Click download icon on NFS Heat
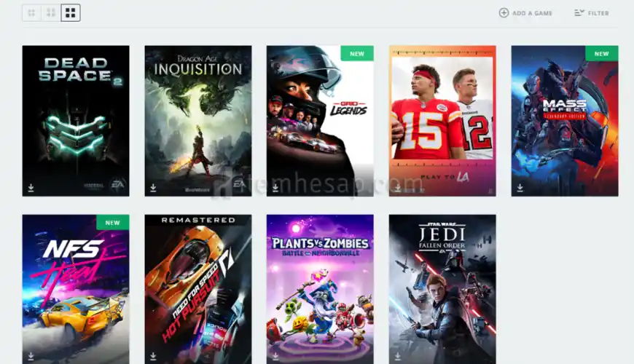Screen dimensions: 634x364 31,356
